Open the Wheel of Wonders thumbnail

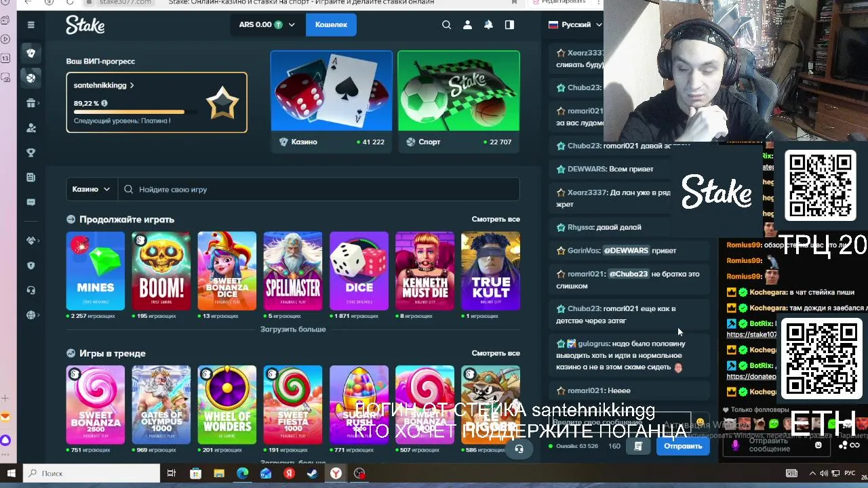[x=227, y=405]
